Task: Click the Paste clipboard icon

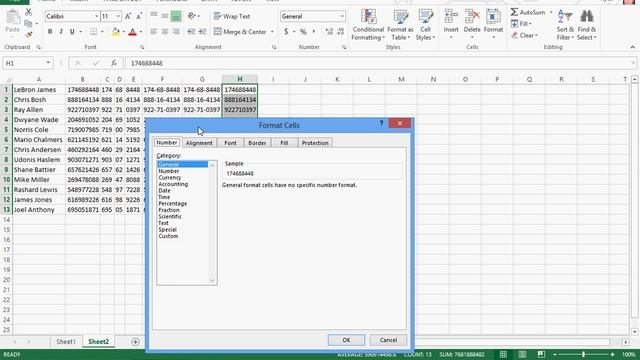Action: (13, 17)
